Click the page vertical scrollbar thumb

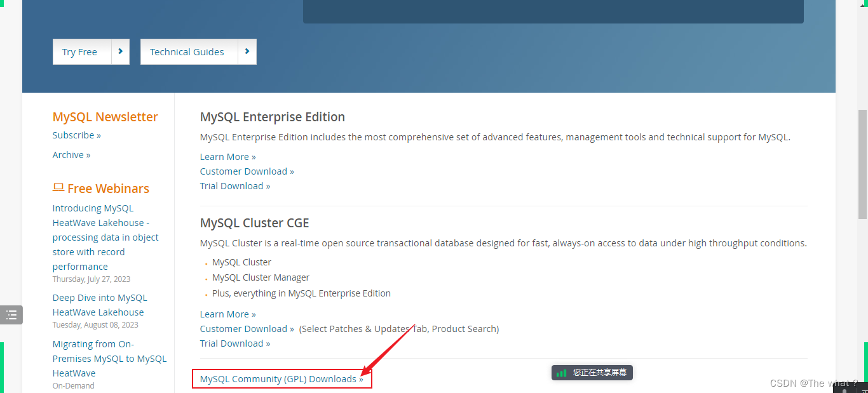point(862,164)
